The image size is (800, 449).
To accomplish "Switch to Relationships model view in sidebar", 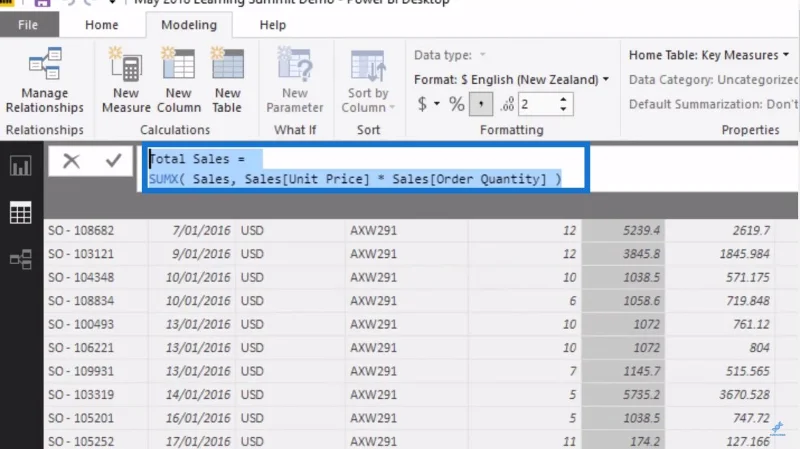I will [x=20, y=259].
